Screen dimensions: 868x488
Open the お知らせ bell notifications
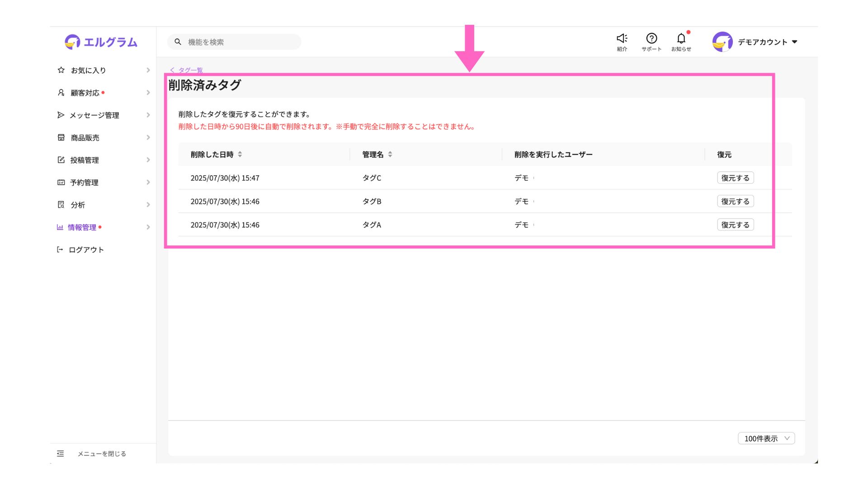(681, 38)
